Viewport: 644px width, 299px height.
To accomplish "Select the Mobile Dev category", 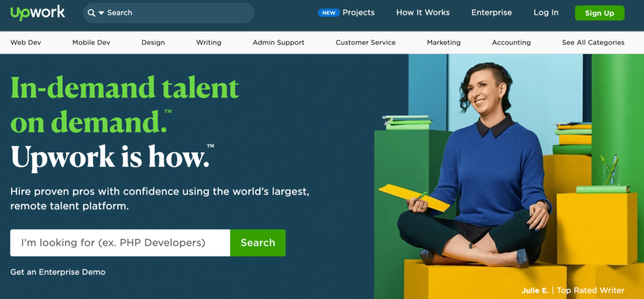I will coord(91,42).
